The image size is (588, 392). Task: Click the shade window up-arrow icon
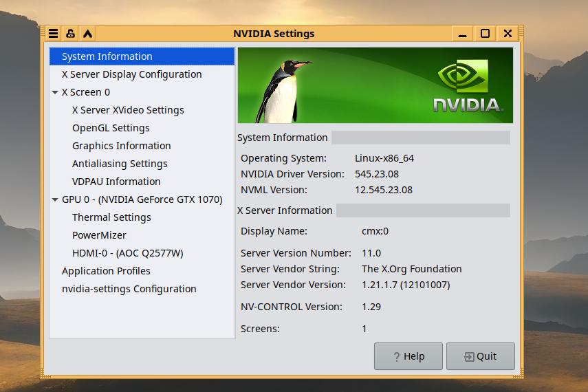click(x=87, y=33)
